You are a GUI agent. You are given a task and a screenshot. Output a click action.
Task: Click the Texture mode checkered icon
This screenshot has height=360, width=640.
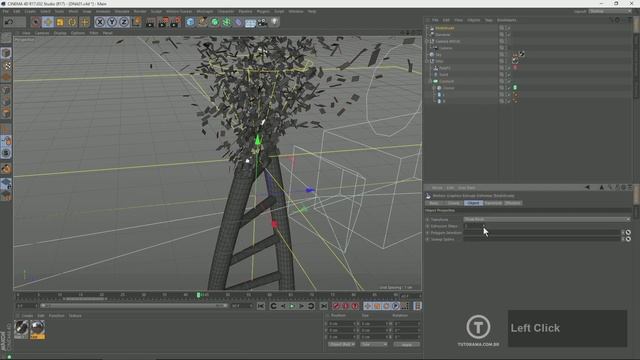click(x=6, y=65)
